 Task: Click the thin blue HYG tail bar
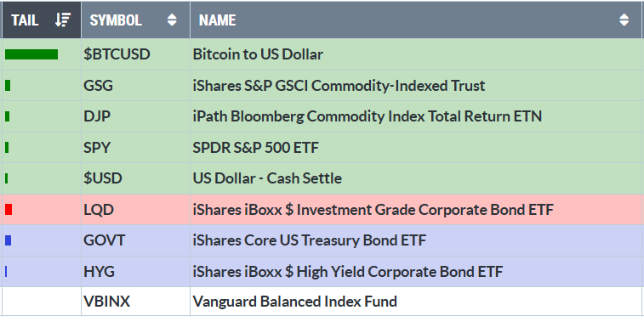tap(6, 271)
